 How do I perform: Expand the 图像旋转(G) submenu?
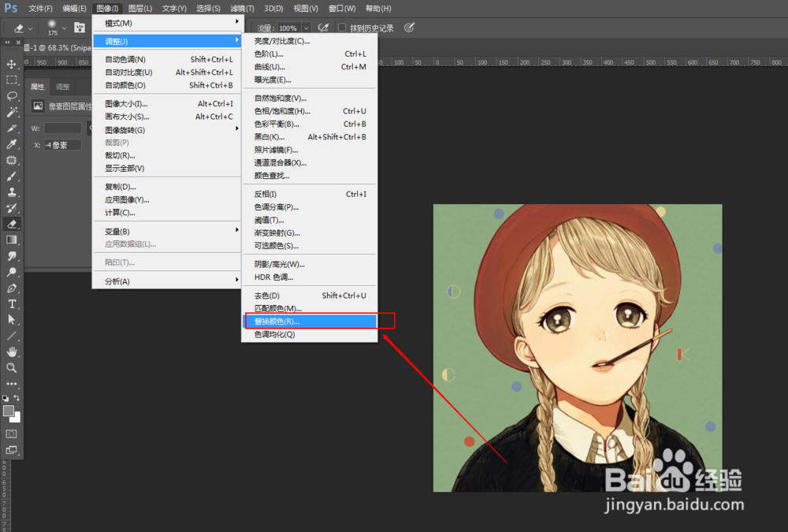coord(168,130)
